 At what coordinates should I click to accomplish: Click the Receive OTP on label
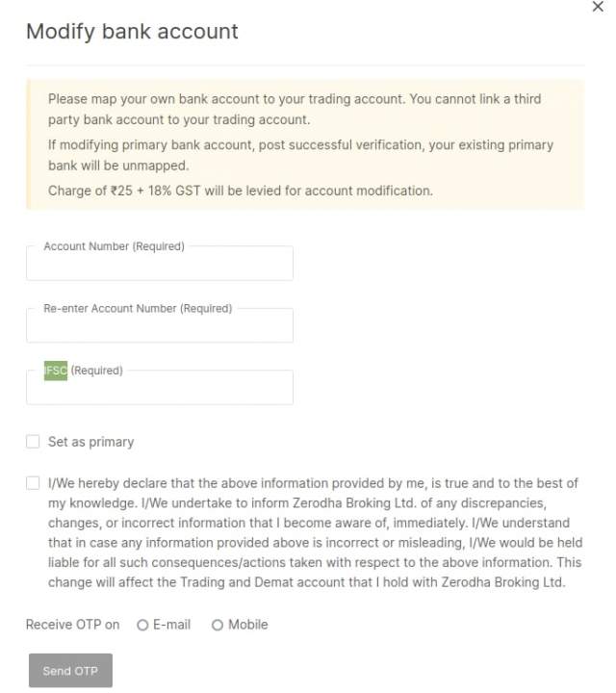point(72,625)
